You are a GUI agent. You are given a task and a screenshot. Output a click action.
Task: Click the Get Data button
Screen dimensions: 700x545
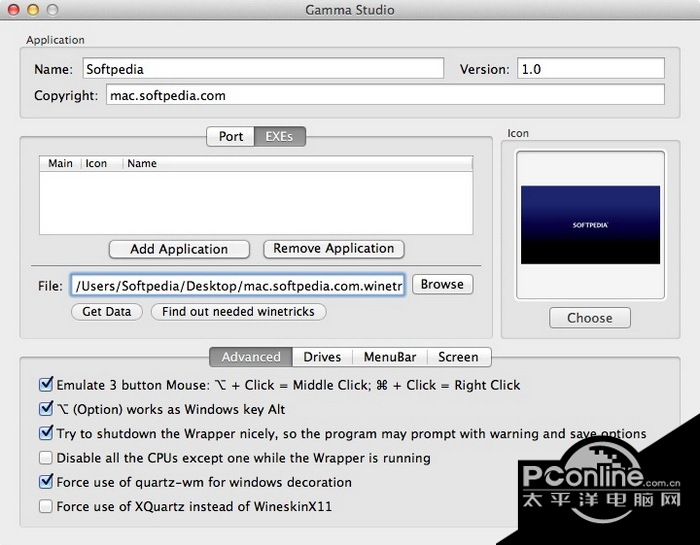pos(107,312)
